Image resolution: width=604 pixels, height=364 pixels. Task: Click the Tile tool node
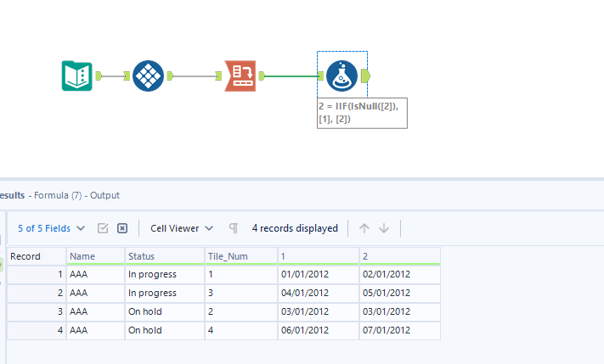pyautogui.click(x=148, y=76)
